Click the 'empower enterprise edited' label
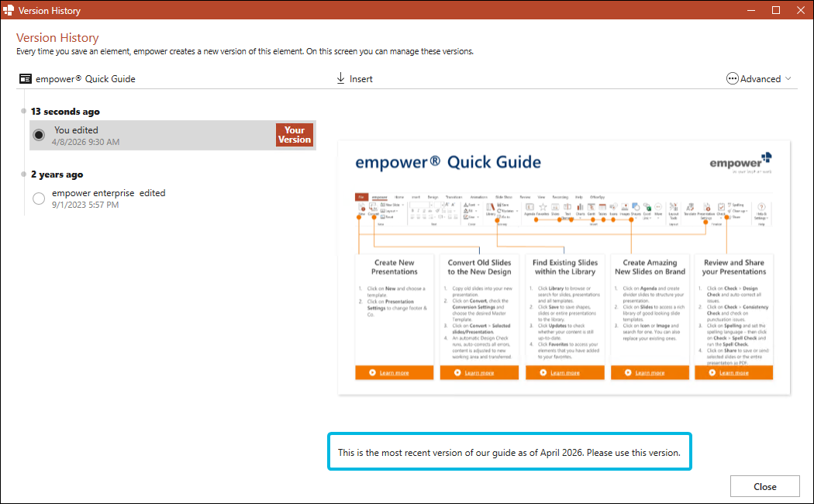The image size is (814, 504). pyautogui.click(x=109, y=193)
